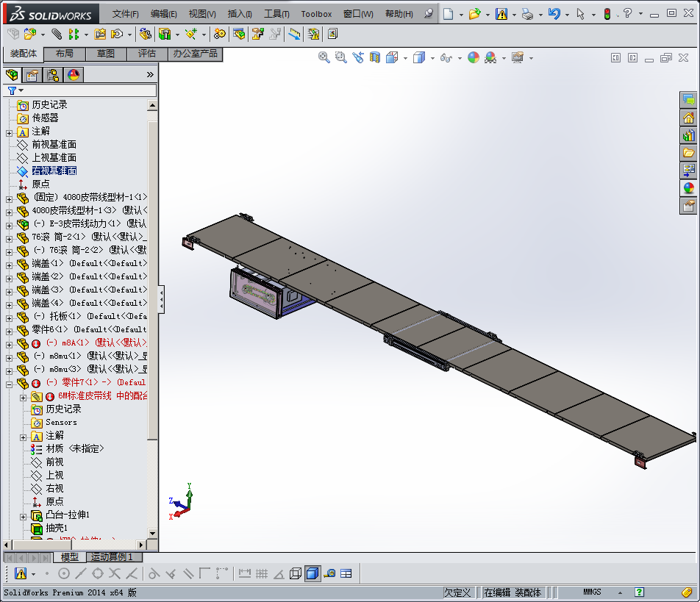
Task: Expand the 凸台-拉伸1 feature
Action: tap(24, 517)
